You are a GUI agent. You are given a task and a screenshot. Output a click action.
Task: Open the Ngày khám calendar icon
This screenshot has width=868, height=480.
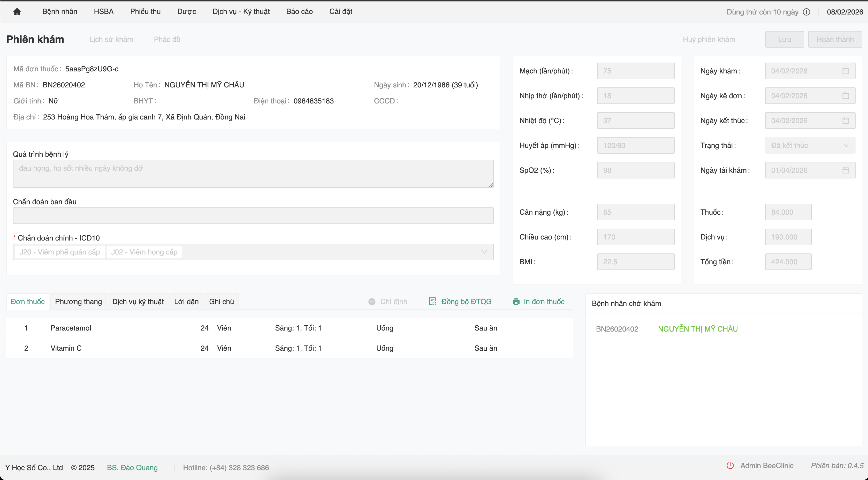[846, 71]
